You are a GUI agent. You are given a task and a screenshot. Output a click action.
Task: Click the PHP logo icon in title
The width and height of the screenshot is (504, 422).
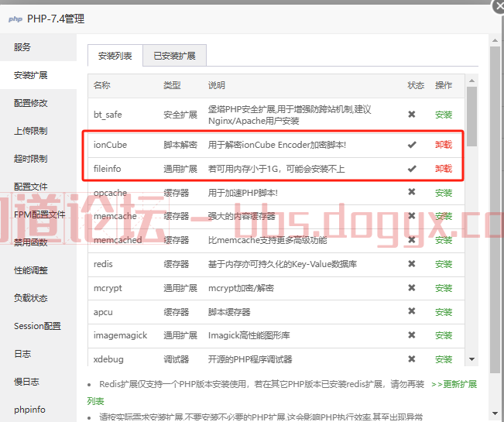(x=15, y=19)
